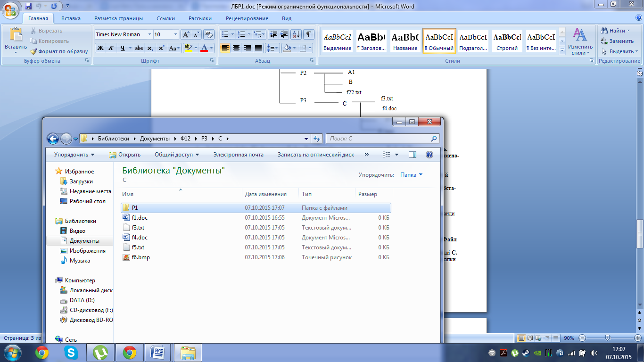Click the zoom slider in Word status bar
Image resolution: width=644 pixels, height=362 pixels.
coord(608,338)
